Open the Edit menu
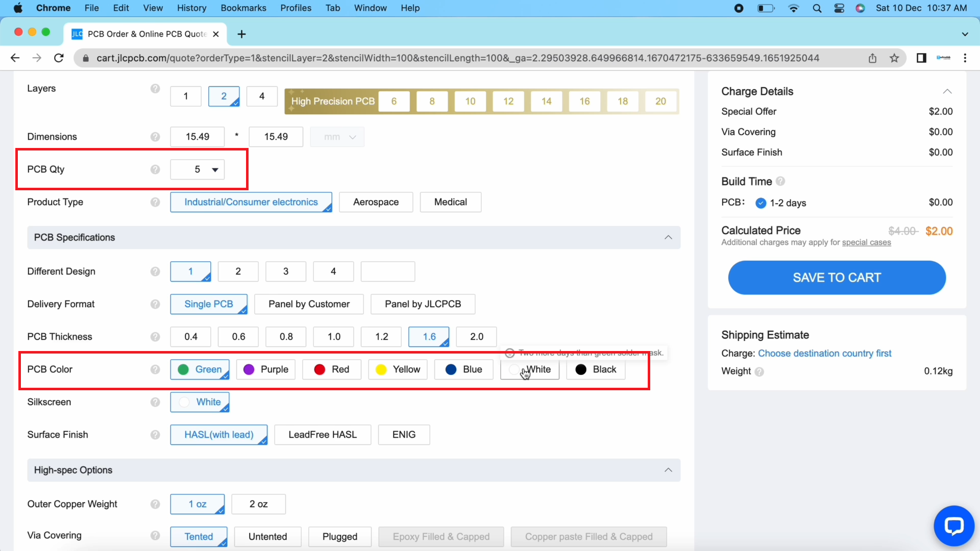 (121, 8)
